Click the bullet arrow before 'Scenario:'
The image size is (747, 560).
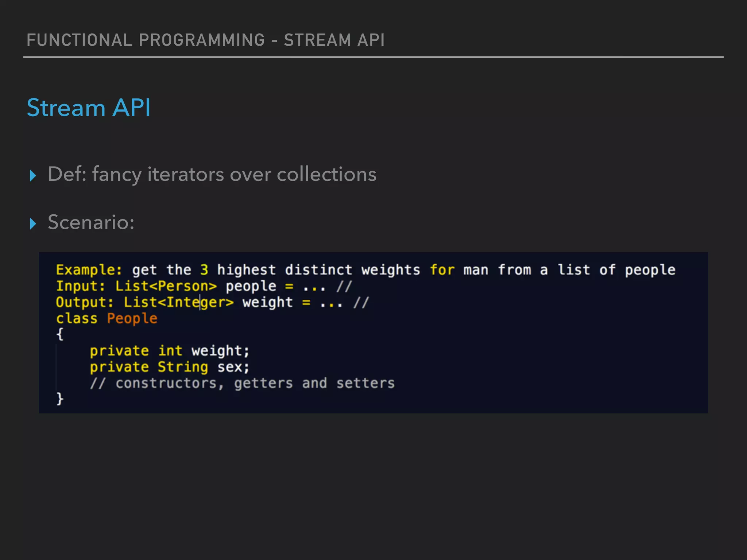pos(33,223)
